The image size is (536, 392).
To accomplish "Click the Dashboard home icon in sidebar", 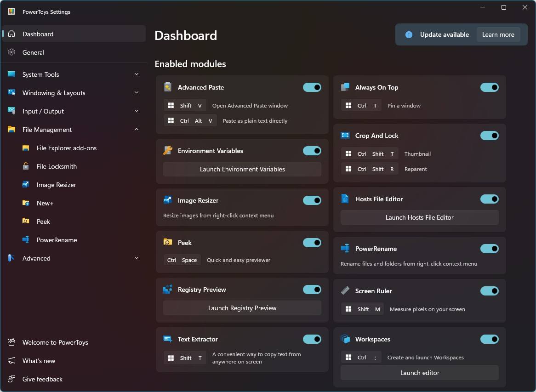I will click(11, 34).
